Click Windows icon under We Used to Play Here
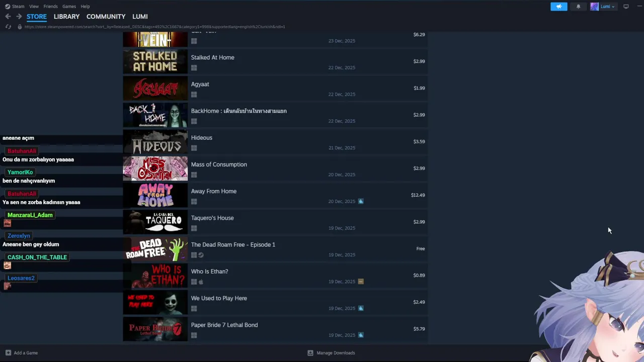Image resolution: width=644 pixels, height=362 pixels. [194, 309]
